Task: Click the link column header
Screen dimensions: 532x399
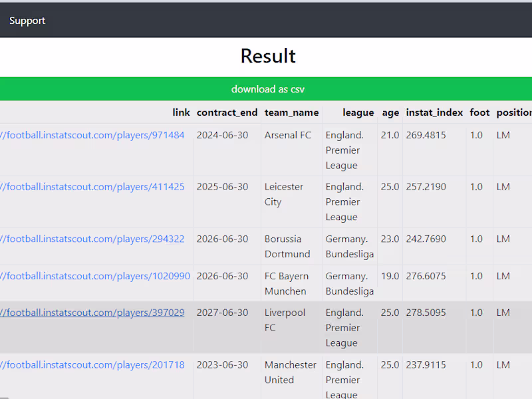Action: point(181,112)
